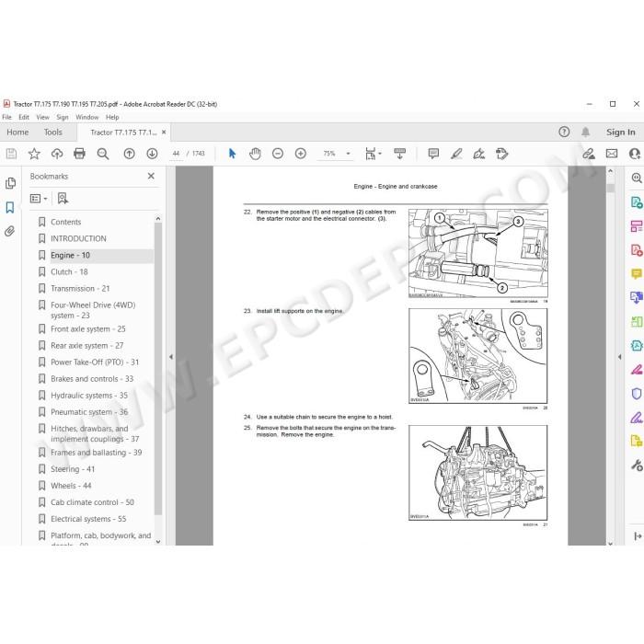
Task: Open the Edit menu
Action: tap(24, 117)
